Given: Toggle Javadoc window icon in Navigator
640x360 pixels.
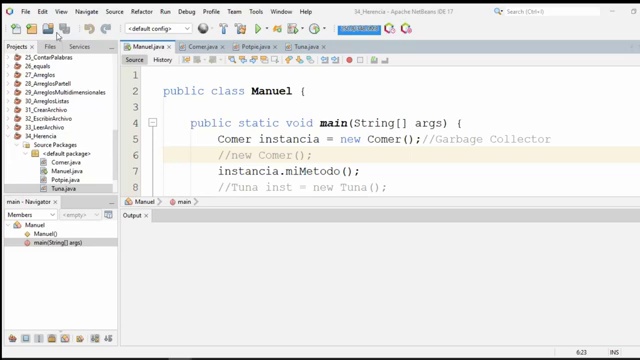Looking at the screenshot, I should coord(108,215).
